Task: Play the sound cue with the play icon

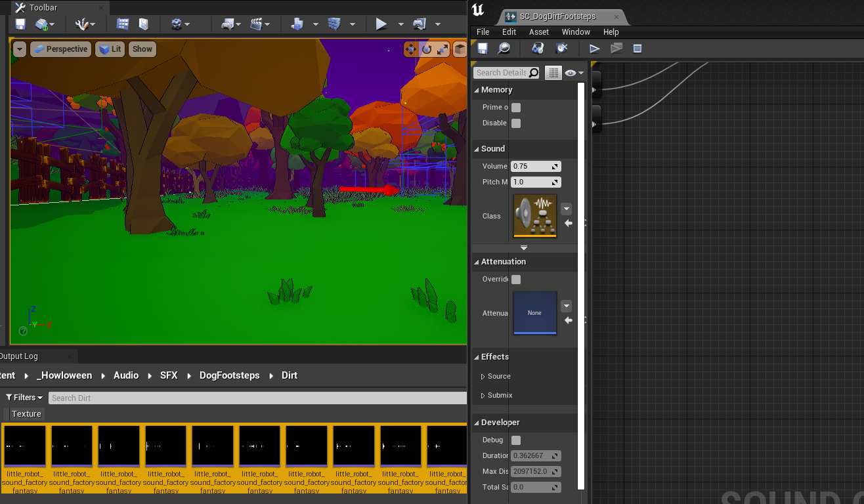Action: tap(594, 48)
